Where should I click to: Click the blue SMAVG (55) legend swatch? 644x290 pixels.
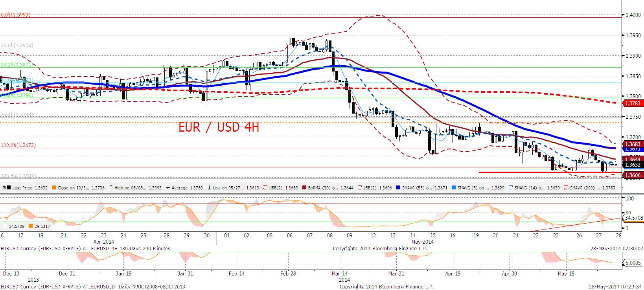[398, 187]
